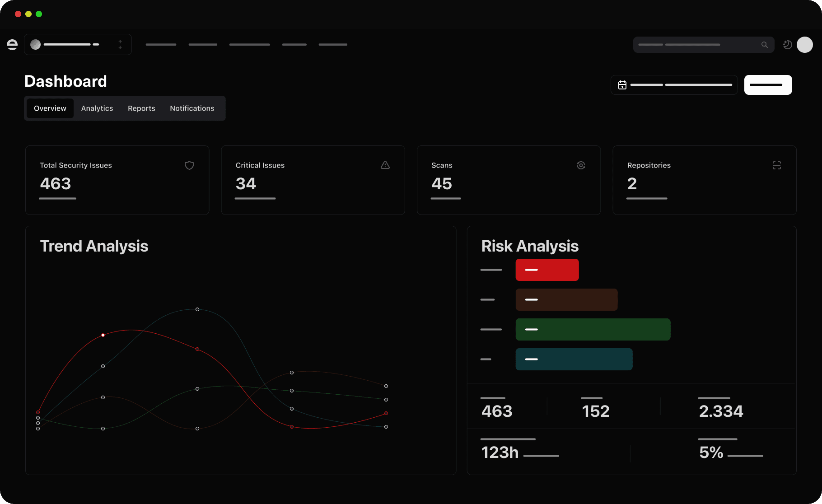Click the 2.334 statistic in Risk Analysis
This screenshot has height=504, width=822.
click(x=721, y=411)
